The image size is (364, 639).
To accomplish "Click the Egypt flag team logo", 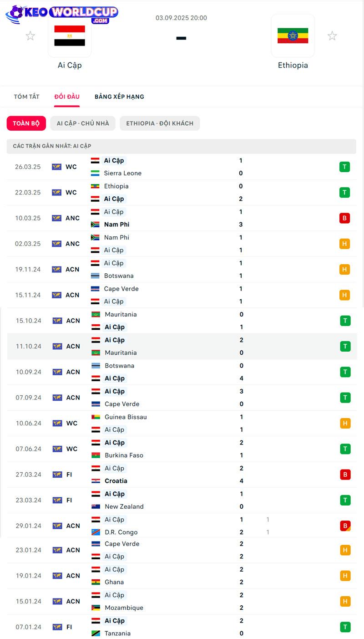I will pyautogui.click(x=70, y=36).
